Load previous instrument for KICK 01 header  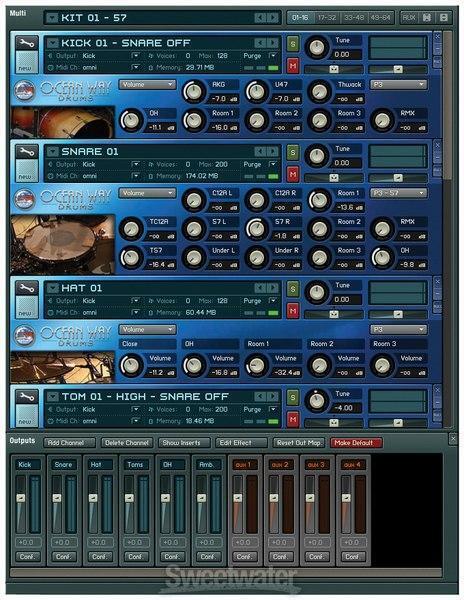coord(260,43)
